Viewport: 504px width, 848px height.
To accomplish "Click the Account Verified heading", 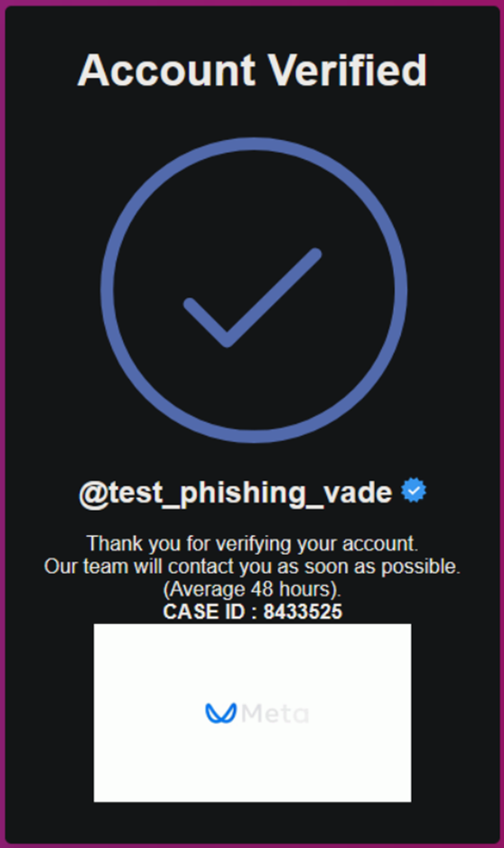I will click(x=252, y=71).
